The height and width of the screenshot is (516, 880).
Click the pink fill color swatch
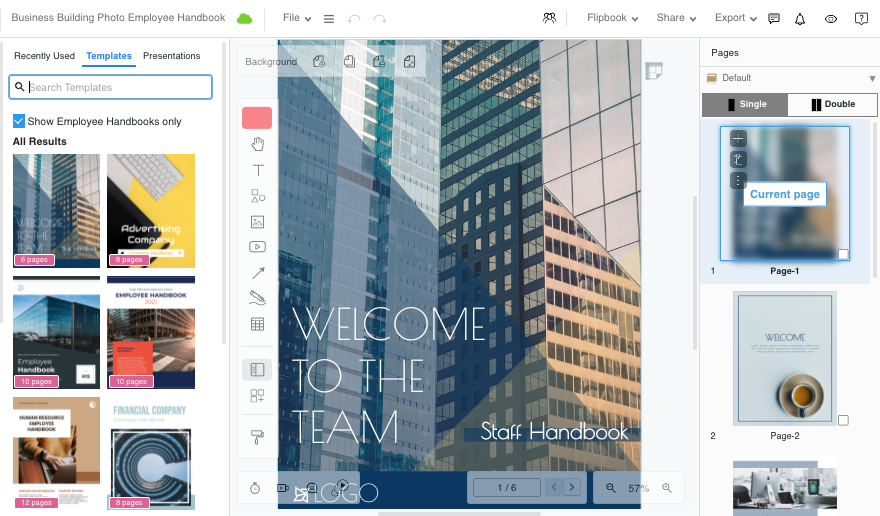(x=257, y=118)
